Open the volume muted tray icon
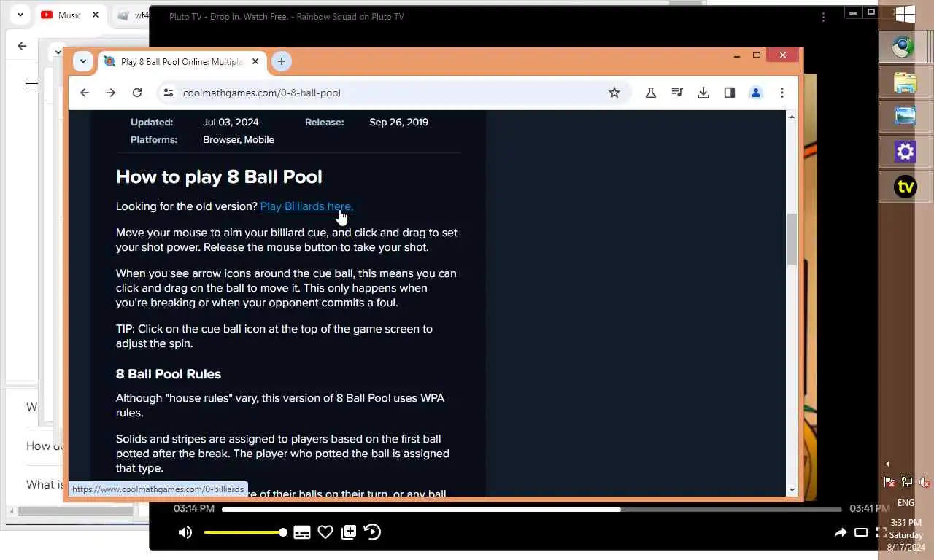 tap(923, 482)
